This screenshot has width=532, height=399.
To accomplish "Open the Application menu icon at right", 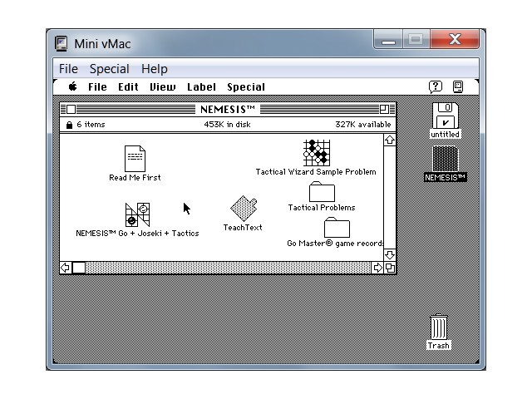I will click(x=458, y=86).
